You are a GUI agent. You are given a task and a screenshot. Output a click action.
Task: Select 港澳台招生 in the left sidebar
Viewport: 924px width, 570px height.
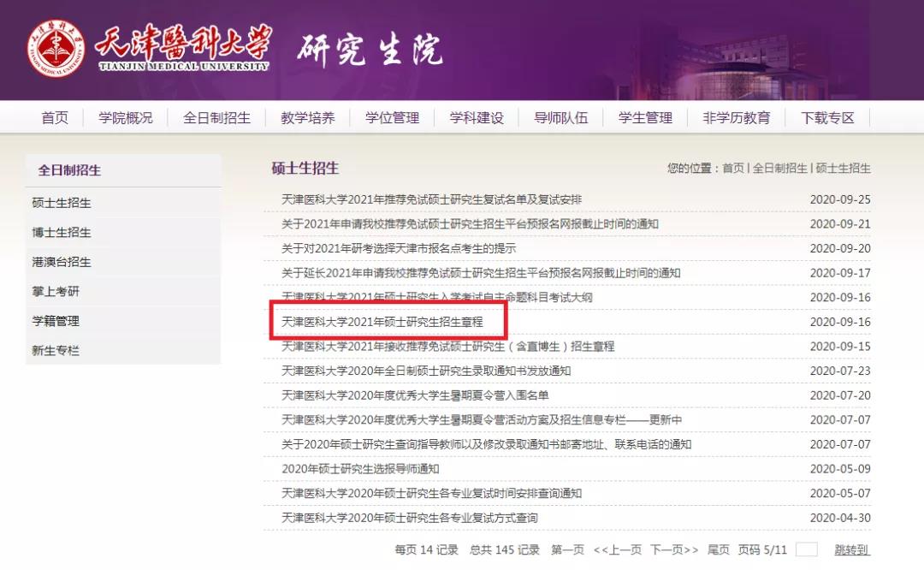tap(62, 262)
